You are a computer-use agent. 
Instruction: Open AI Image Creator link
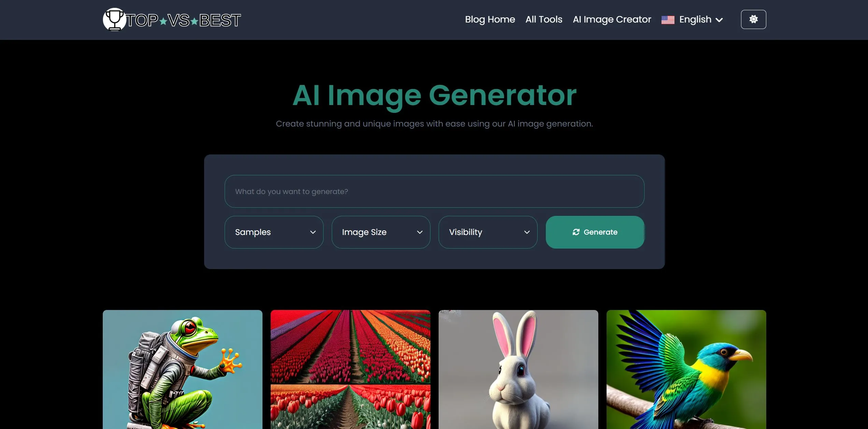pos(612,19)
